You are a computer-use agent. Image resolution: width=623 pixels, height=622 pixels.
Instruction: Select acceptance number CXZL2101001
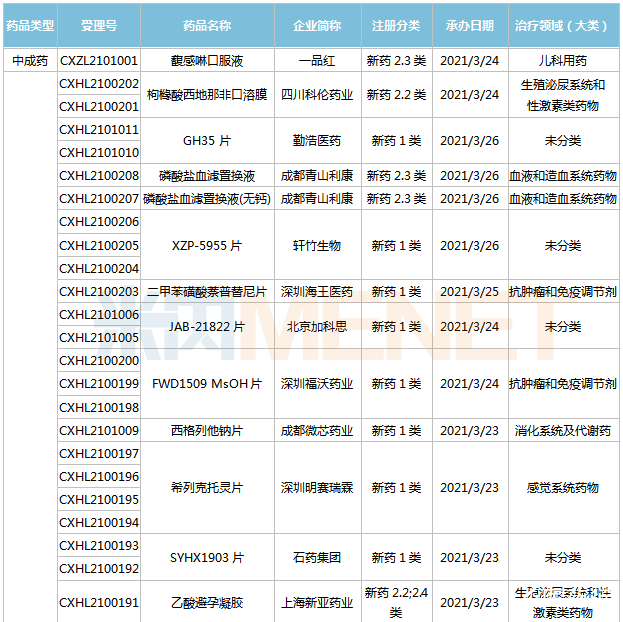(99, 60)
